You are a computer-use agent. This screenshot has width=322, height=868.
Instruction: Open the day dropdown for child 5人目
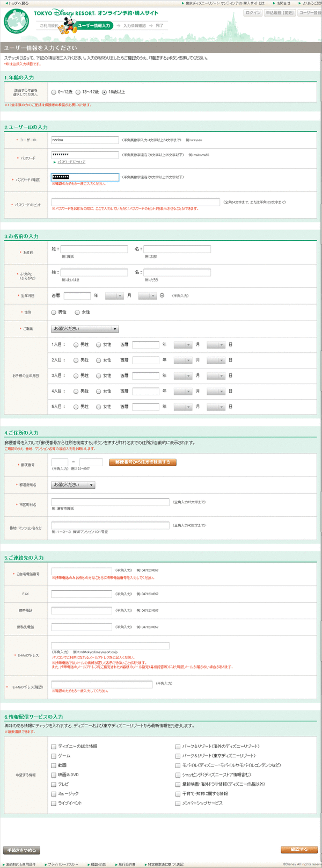(x=216, y=407)
